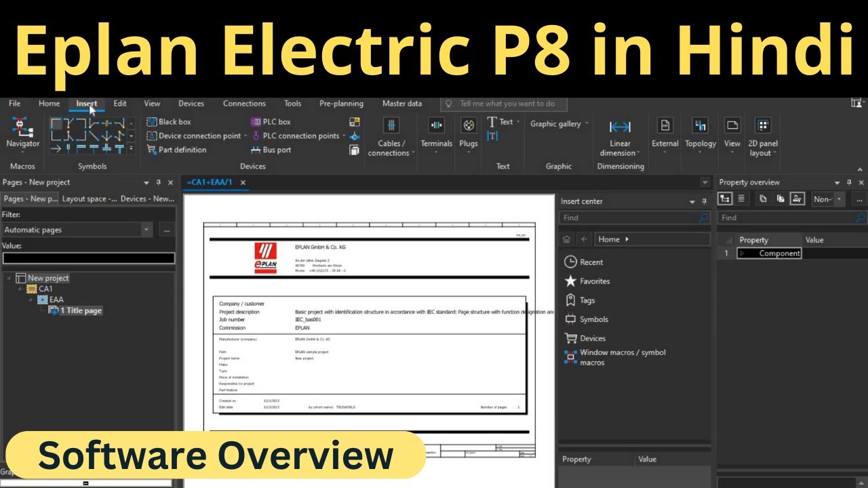Open Devices in Insert center

point(585,338)
